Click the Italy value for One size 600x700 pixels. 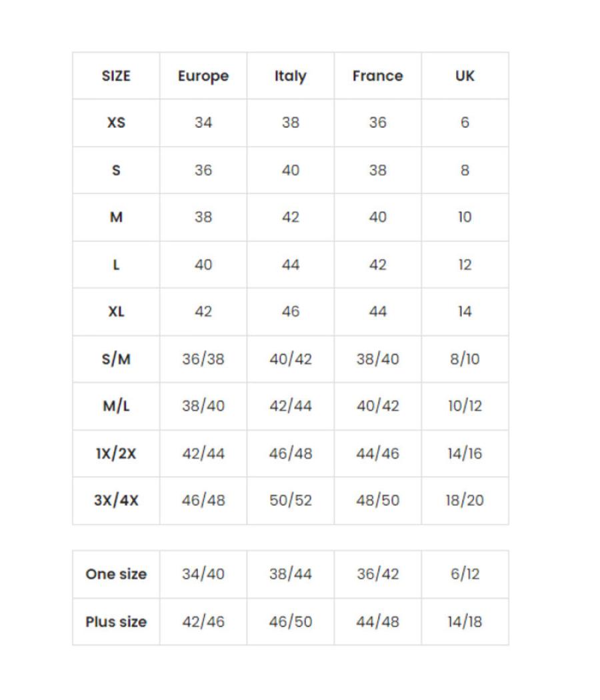coord(291,574)
